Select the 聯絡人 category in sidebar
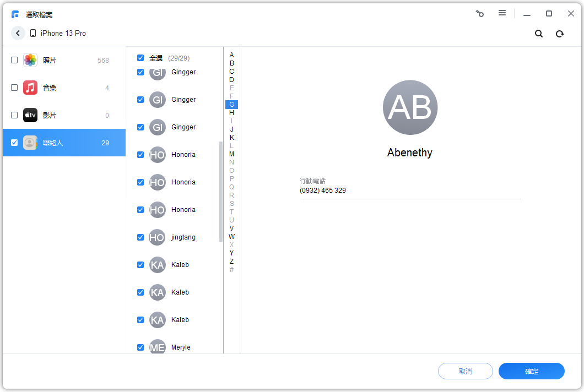The height and width of the screenshot is (392, 584). [63, 143]
